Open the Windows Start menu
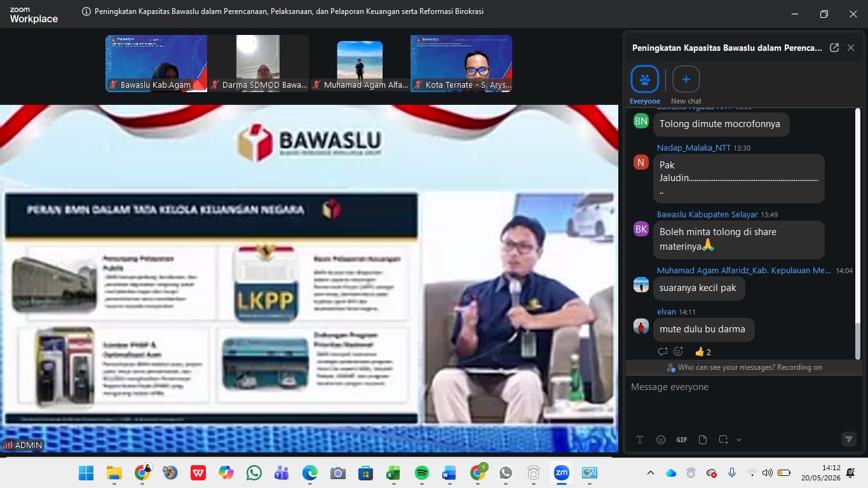Screen dimensions: 868x488 [86, 473]
